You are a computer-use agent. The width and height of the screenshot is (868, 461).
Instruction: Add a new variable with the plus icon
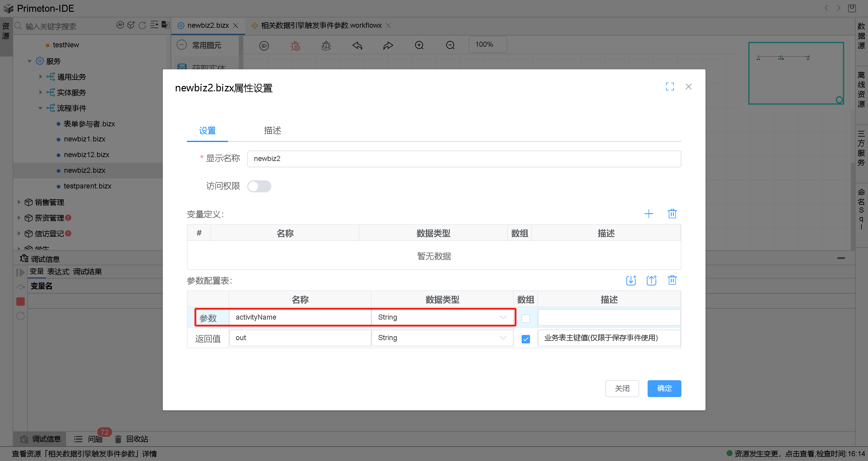[649, 213]
